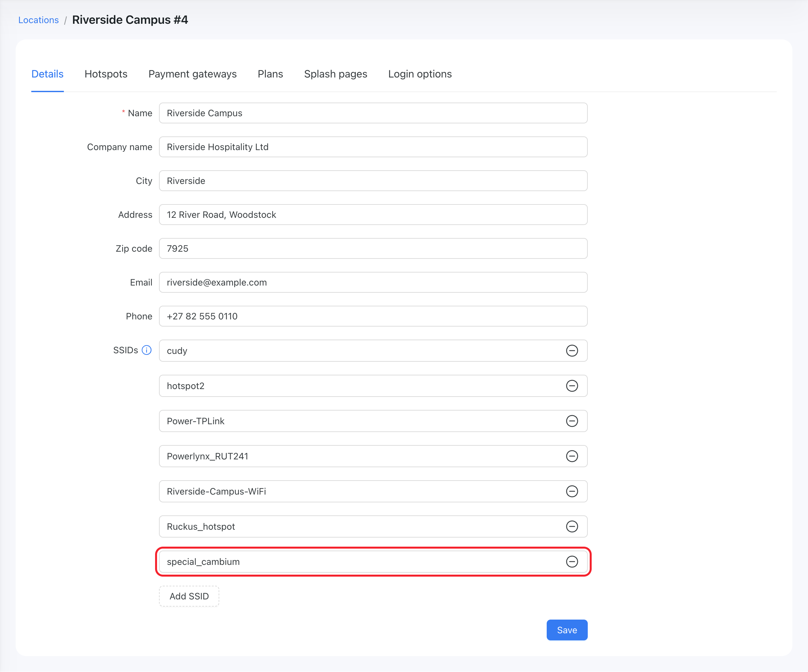Open the Details tab

[47, 74]
